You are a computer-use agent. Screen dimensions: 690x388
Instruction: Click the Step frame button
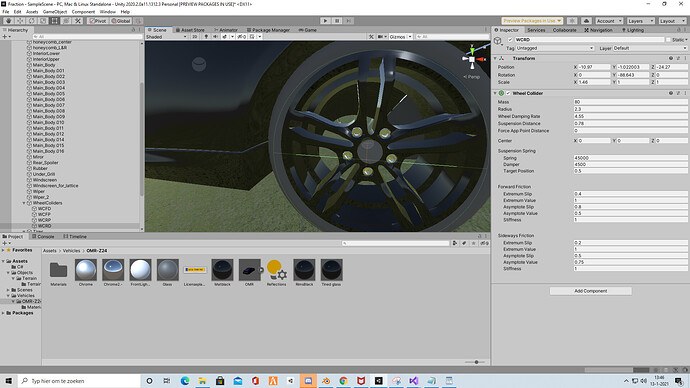(x=349, y=21)
